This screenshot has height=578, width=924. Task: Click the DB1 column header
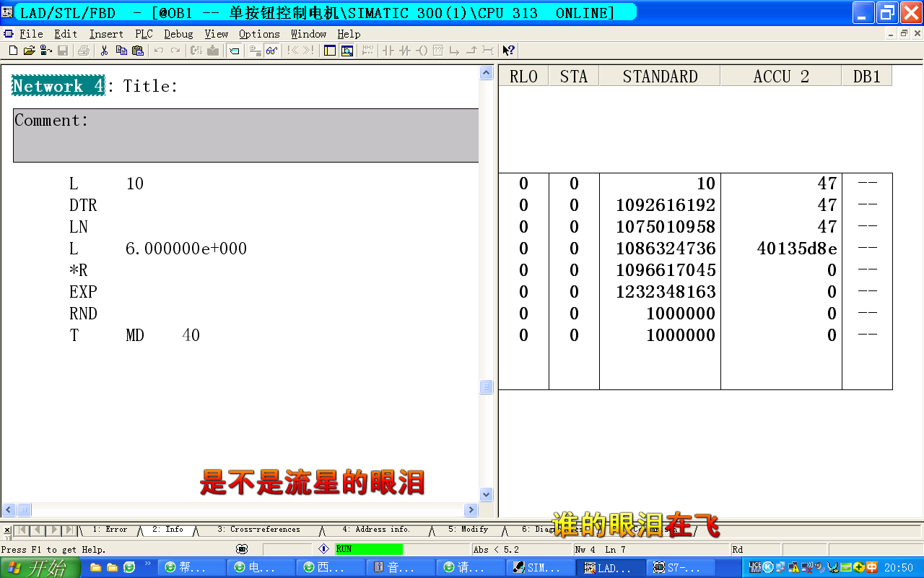(x=867, y=76)
